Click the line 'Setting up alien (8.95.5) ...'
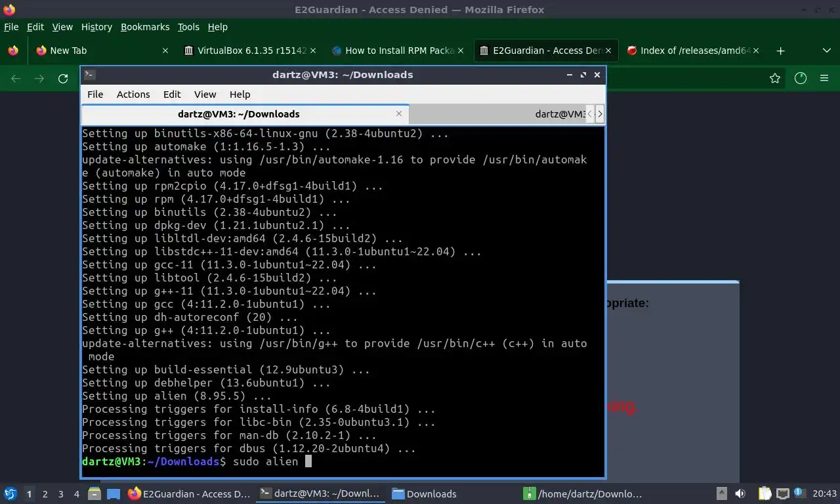 point(177,396)
